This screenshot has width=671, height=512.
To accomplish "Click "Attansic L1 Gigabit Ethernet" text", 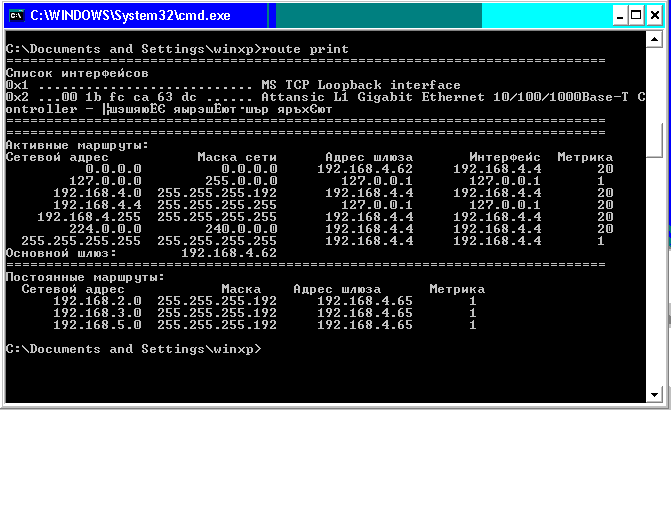I will point(373,97).
